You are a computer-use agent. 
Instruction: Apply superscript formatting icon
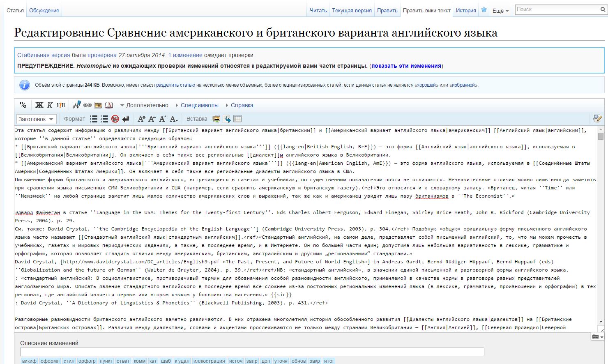(x=163, y=119)
